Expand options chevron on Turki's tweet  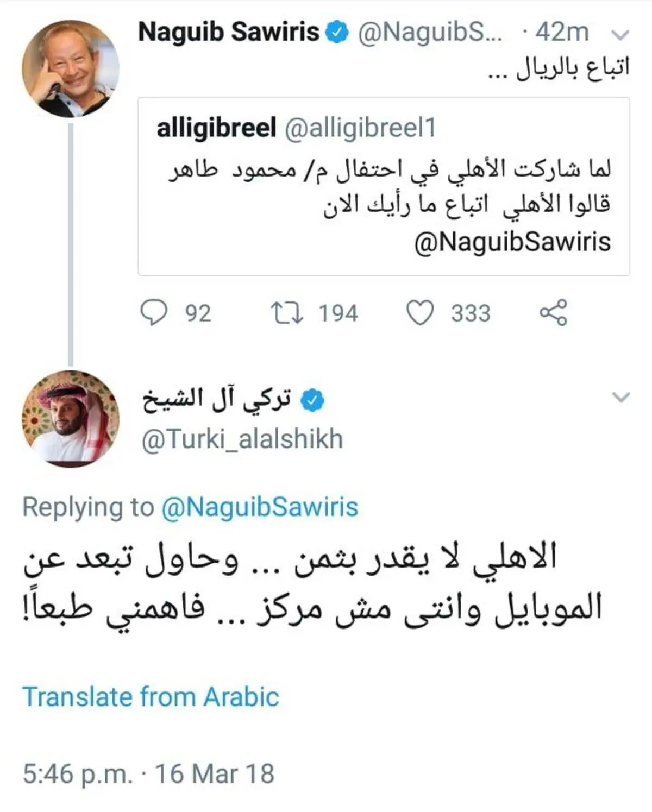pos(620,397)
